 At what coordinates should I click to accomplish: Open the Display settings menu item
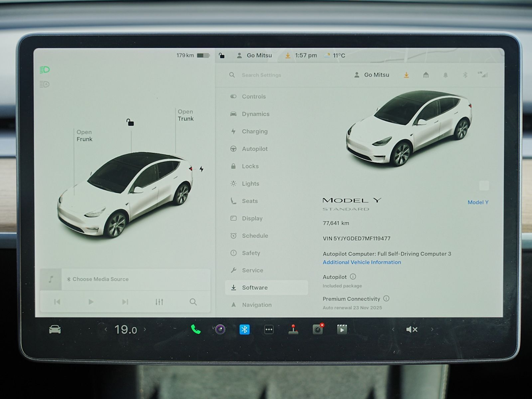coord(252,218)
